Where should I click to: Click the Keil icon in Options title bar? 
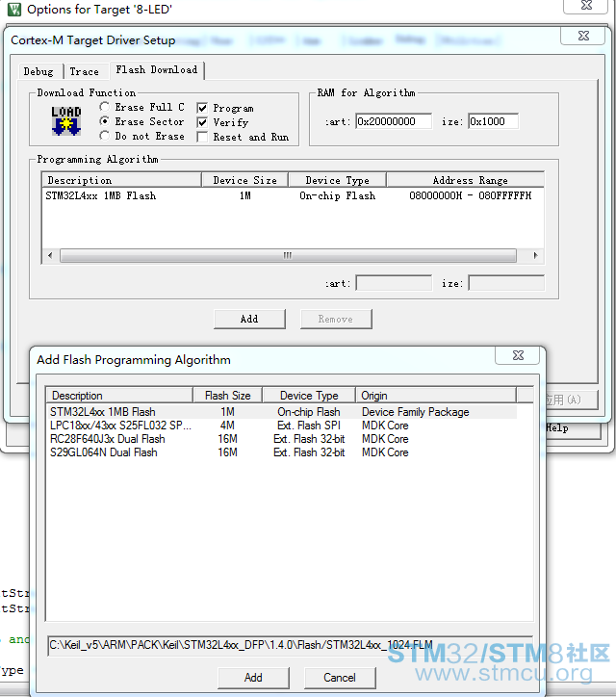[x=14, y=10]
